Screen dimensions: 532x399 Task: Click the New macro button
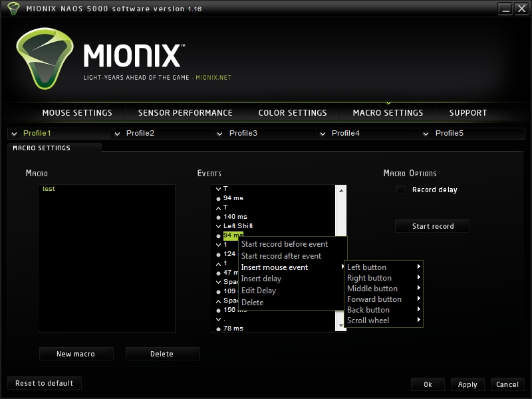76,354
